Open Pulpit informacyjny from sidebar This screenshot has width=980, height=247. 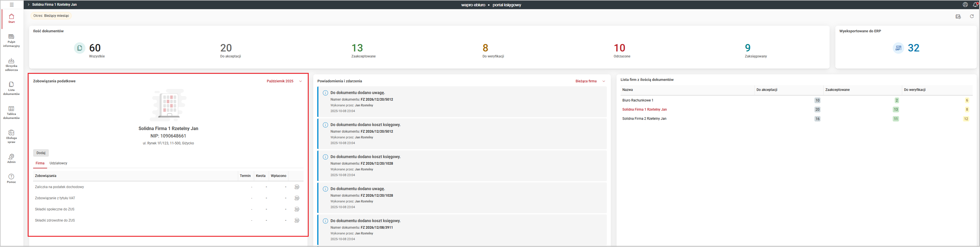[x=11, y=41]
